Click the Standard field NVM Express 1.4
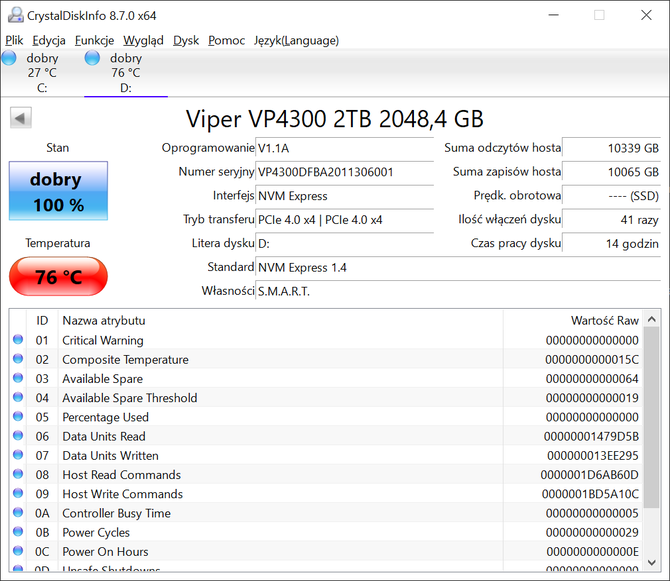The image size is (670, 581). [x=458, y=268]
